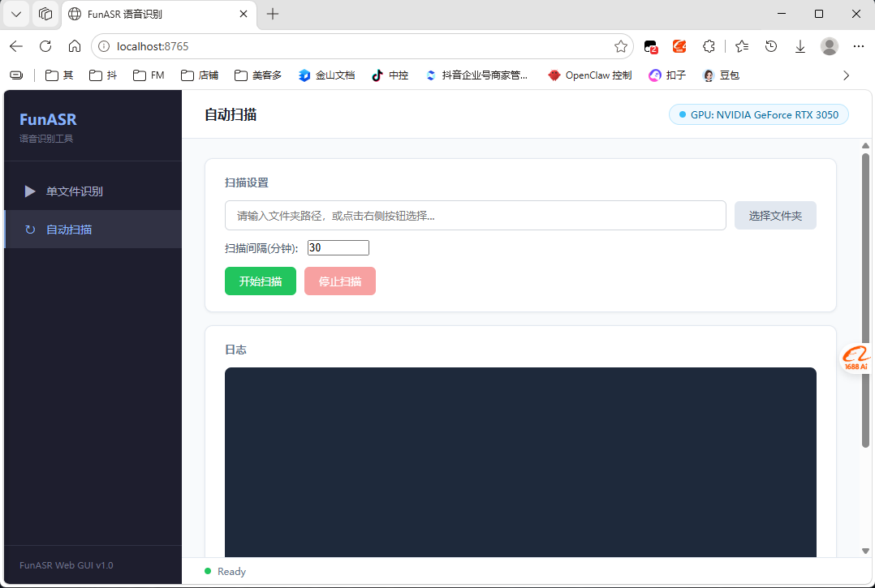This screenshot has height=588, width=875.
Task: Open the tab actions dropdown arrow
Action: click(x=16, y=14)
